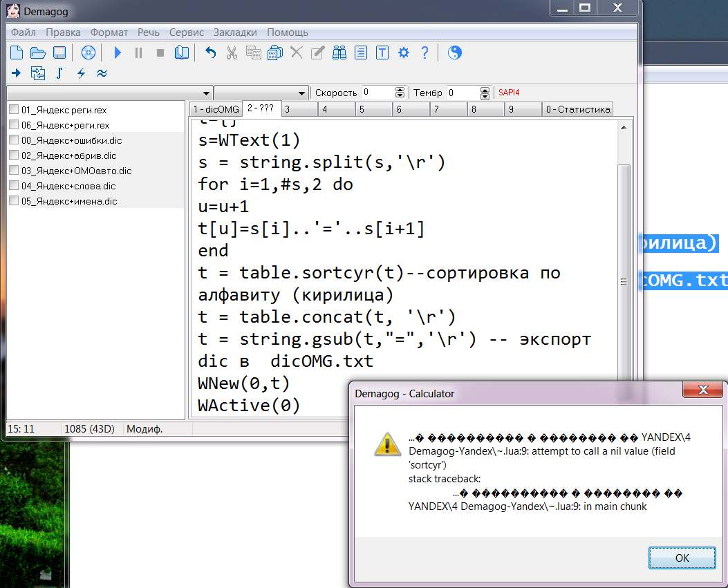
Task: Click the integral symbol icon
Action: click(x=59, y=73)
